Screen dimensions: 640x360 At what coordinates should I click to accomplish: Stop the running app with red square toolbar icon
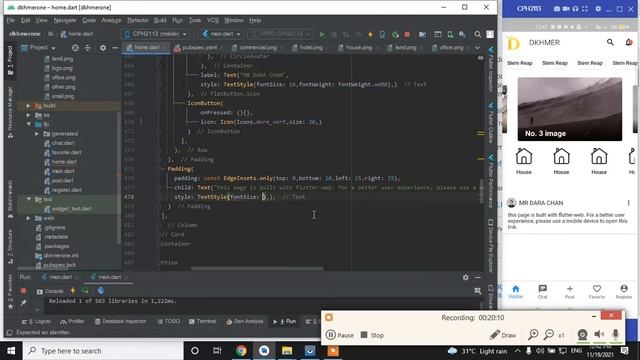coord(407,34)
